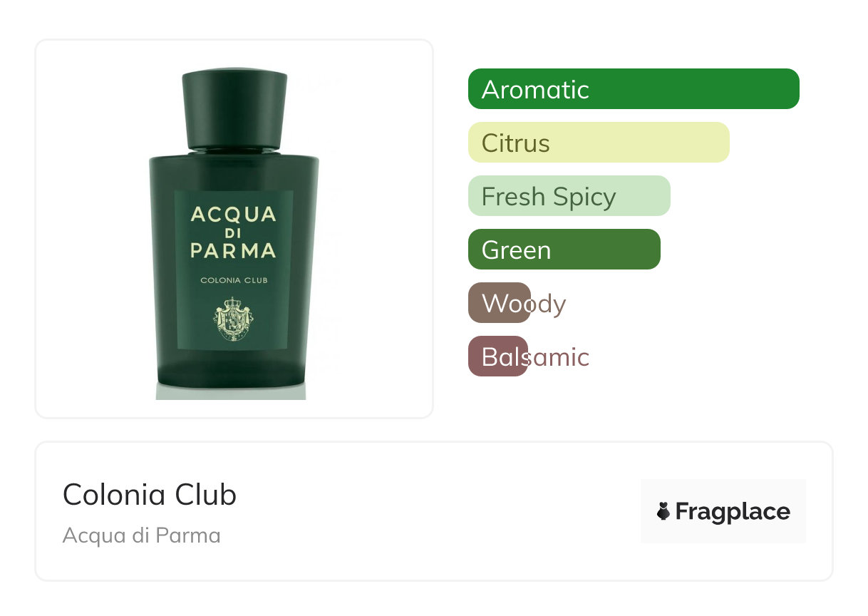Select the brown Woody accord bar
The height and width of the screenshot is (616, 868).
[x=500, y=303]
